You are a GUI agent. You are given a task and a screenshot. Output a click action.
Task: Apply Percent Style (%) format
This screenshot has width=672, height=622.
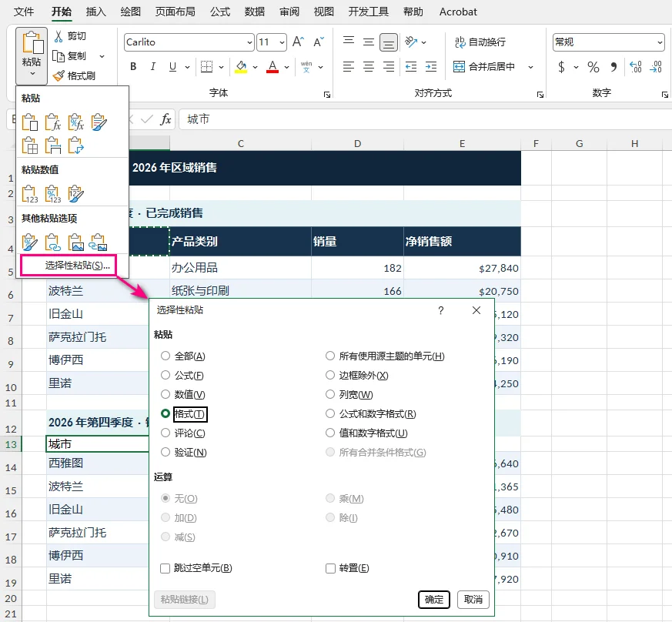click(x=593, y=67)
